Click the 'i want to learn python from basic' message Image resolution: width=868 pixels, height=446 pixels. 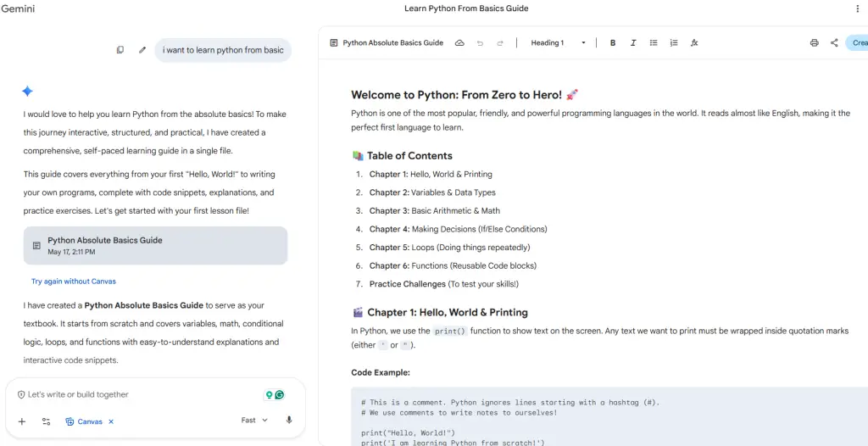pyautogui.click(x=223, y=50)
